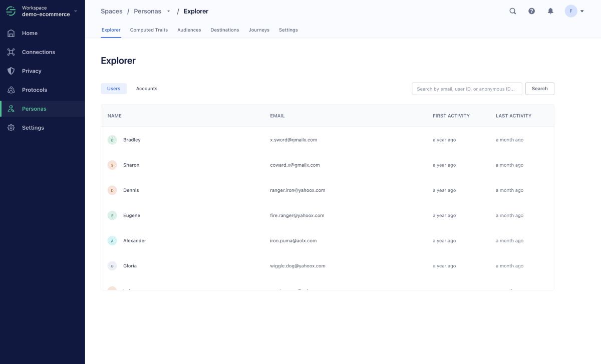Open the Journeys tab
601x364 pixels.
click(x=259, y=30)
